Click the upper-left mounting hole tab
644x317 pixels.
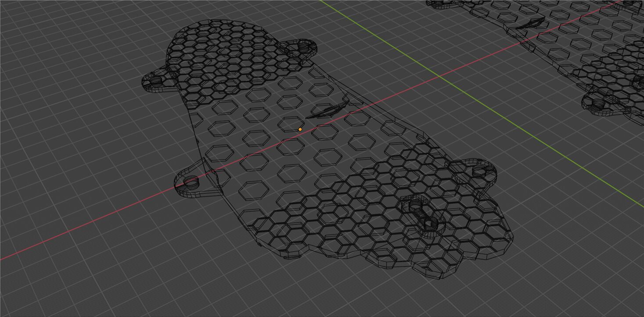157,81
